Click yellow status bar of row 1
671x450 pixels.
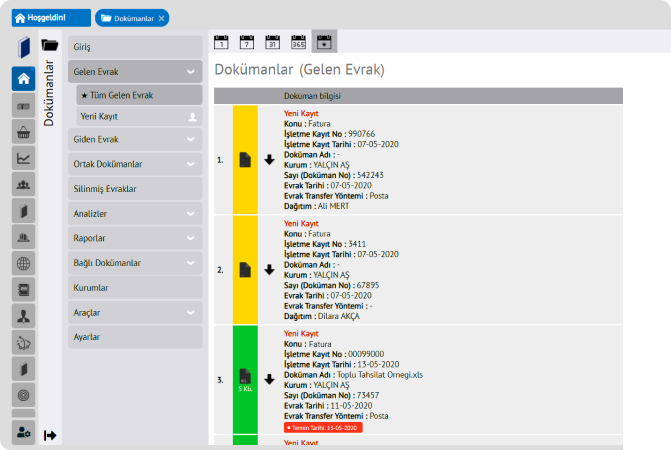click(x=245, y=160)
